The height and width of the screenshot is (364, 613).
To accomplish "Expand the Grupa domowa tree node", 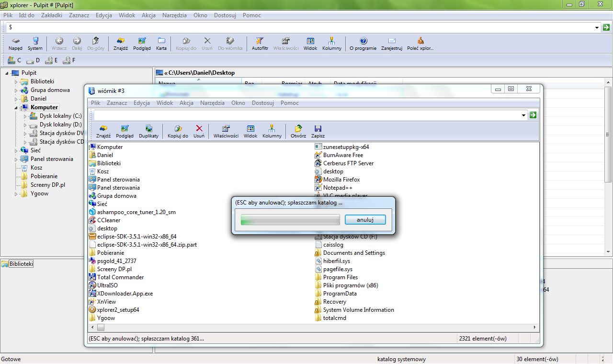I will tap(16, 90).
